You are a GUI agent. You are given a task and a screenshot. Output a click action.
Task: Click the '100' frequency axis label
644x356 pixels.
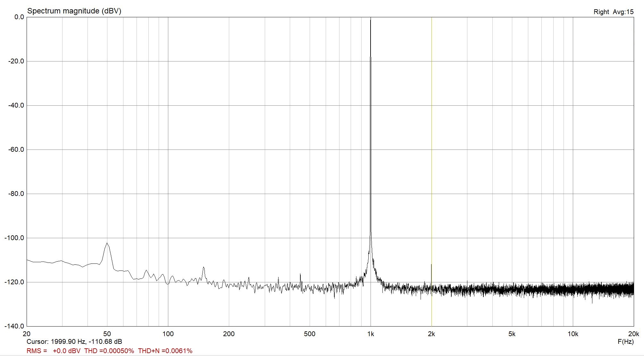click(x=168, y=334)
